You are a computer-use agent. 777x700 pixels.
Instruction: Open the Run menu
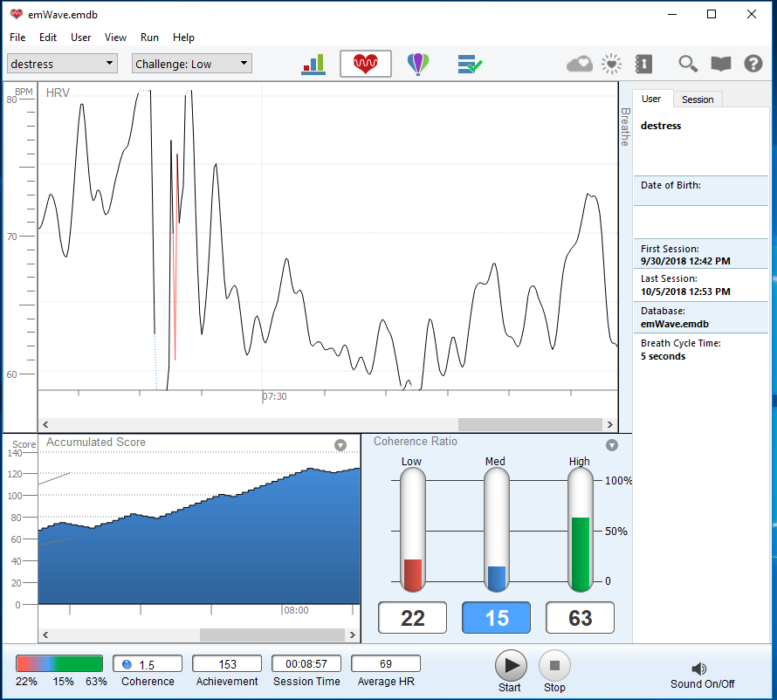pos(149,38)
